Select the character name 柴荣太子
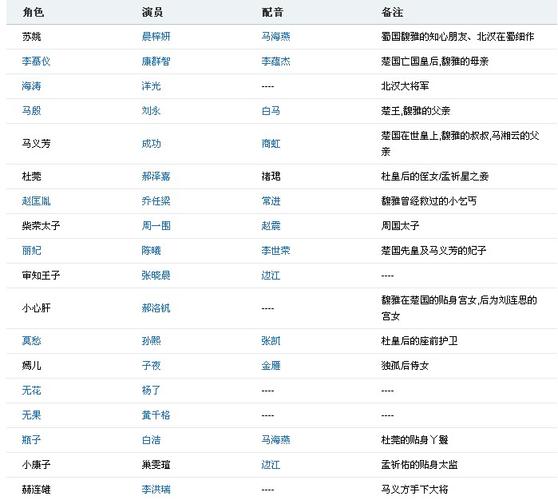The image size is (558, 500). point(41,226)
